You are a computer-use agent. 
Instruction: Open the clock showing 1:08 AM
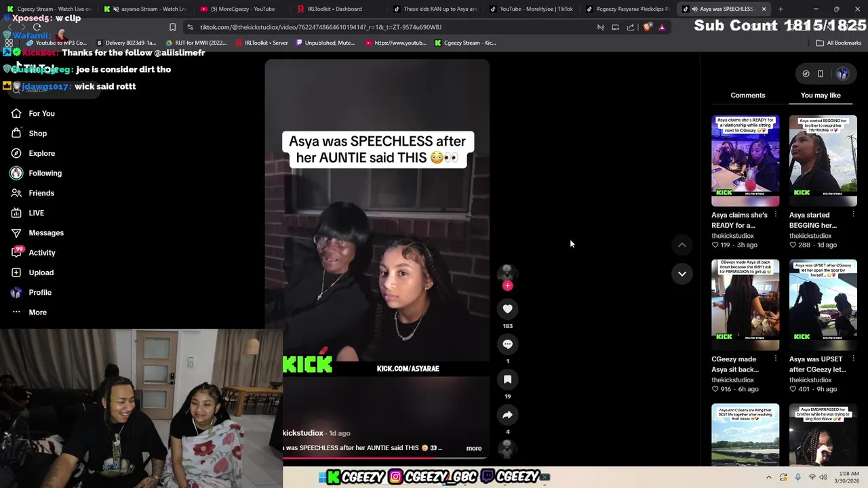coord(848,477)
